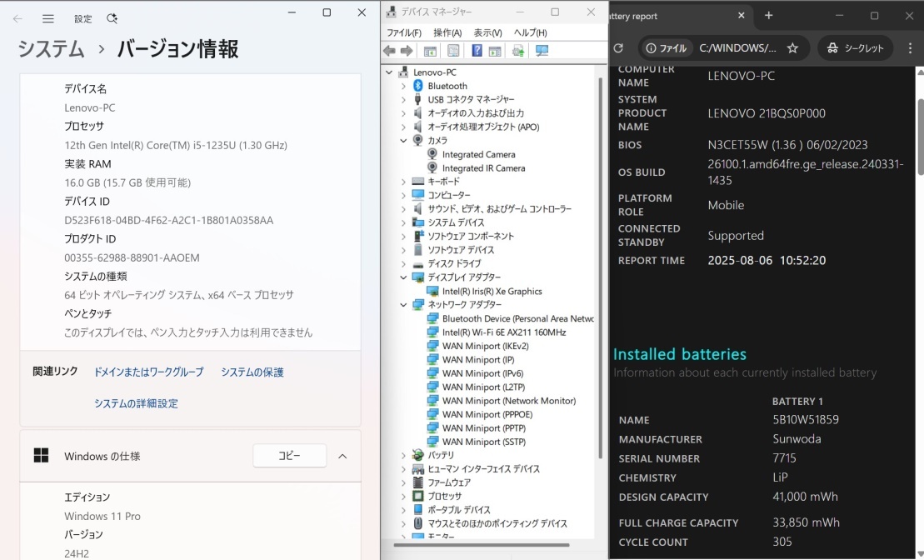Open the browser three-dot menu
The width and height of the screenshot is (924, 560).
[910, 48]
